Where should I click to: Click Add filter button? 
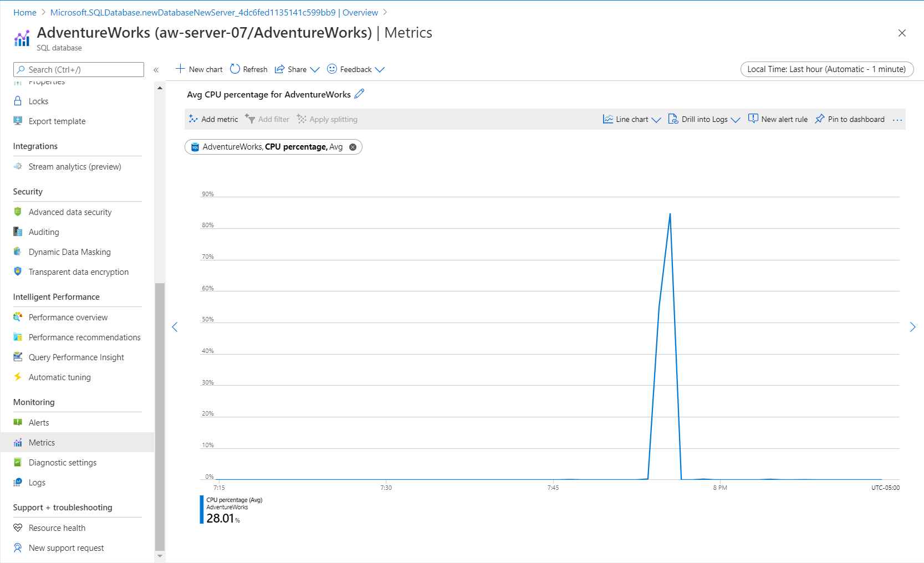tap(267, 119)
